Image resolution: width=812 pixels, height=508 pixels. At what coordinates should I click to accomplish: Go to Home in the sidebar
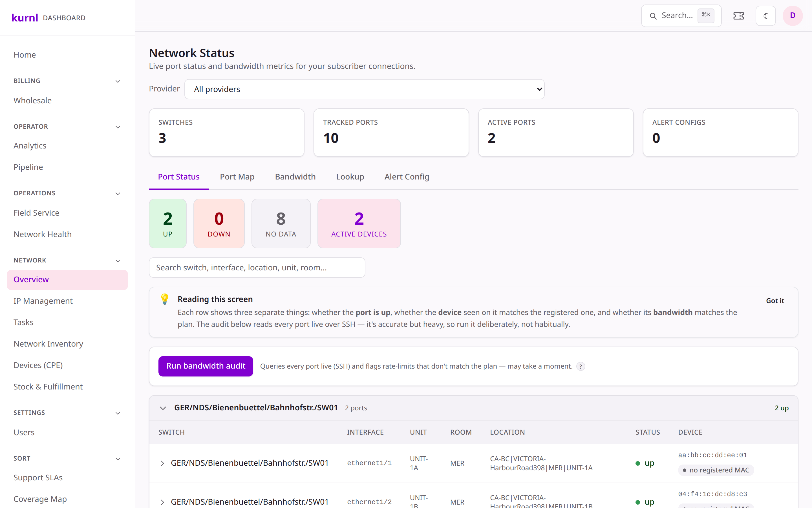tap(67, 55)
